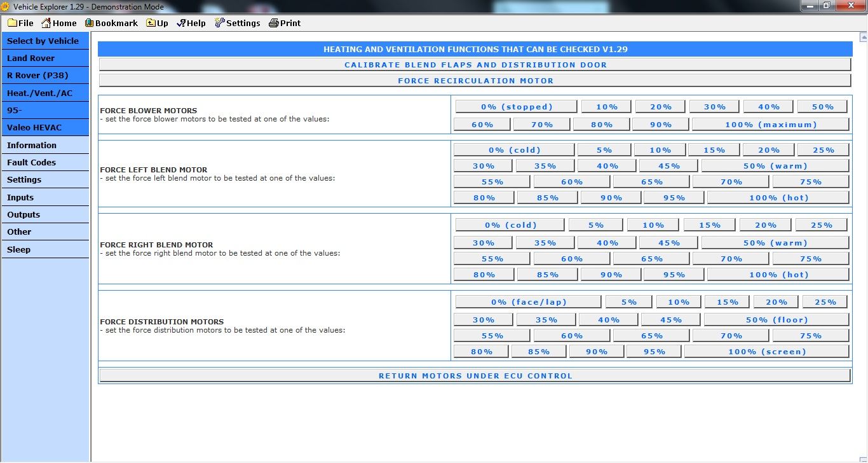
Task: Set right blend motor to 10%
Action: click(653, 225)
